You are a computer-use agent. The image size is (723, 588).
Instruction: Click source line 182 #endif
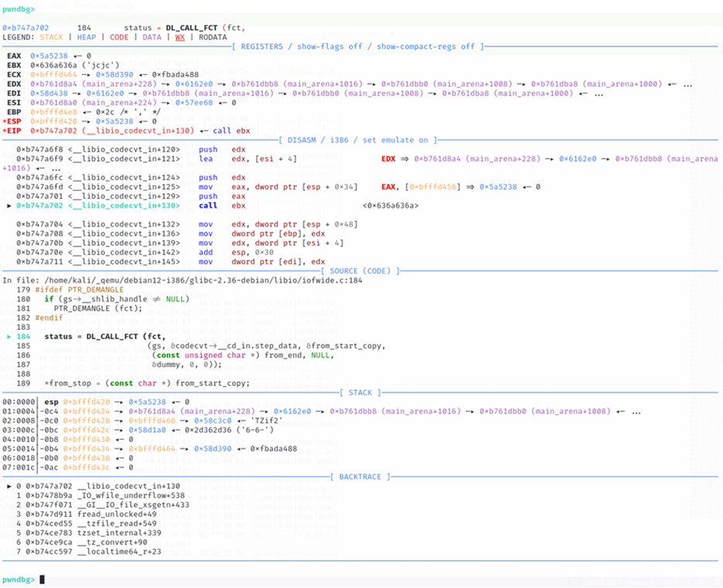(39, 318)
